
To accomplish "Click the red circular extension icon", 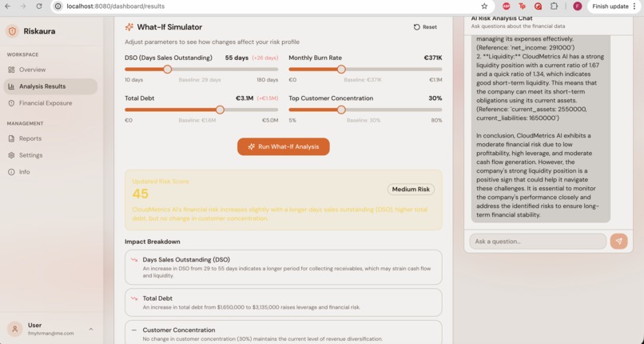I will 538,6.
